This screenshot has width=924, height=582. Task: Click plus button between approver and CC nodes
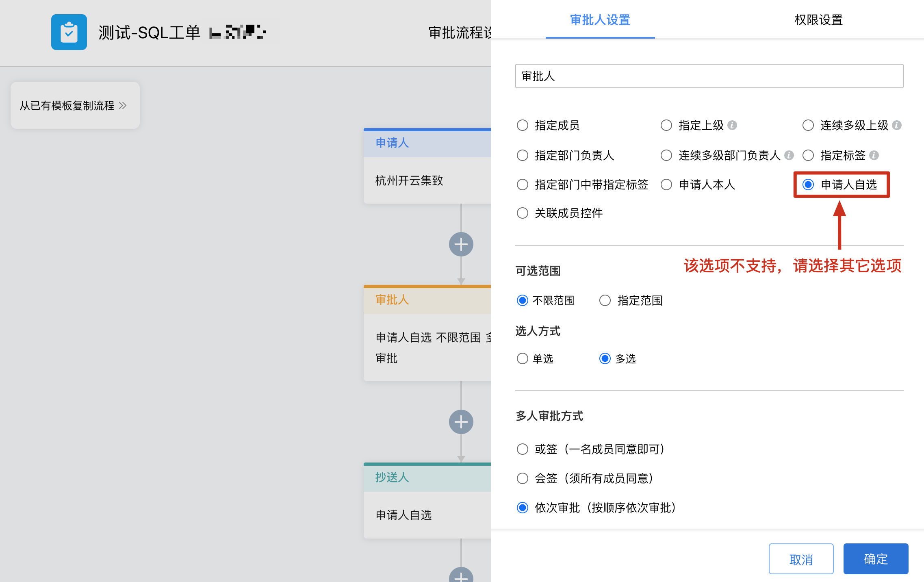461,422
